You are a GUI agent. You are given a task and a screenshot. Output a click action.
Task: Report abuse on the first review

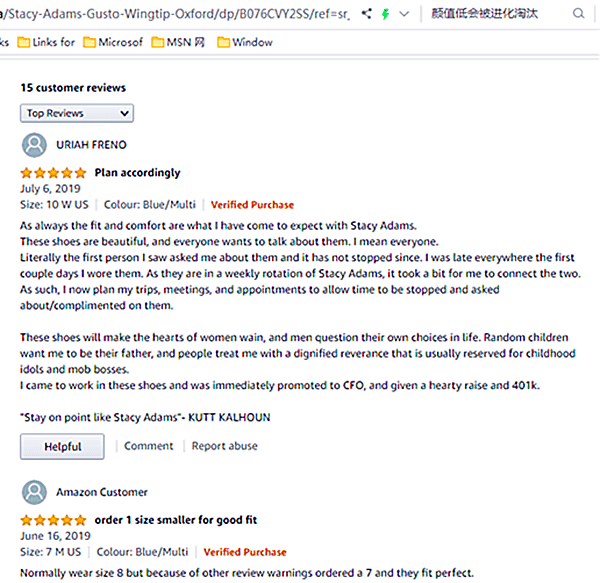coord(224,446)
